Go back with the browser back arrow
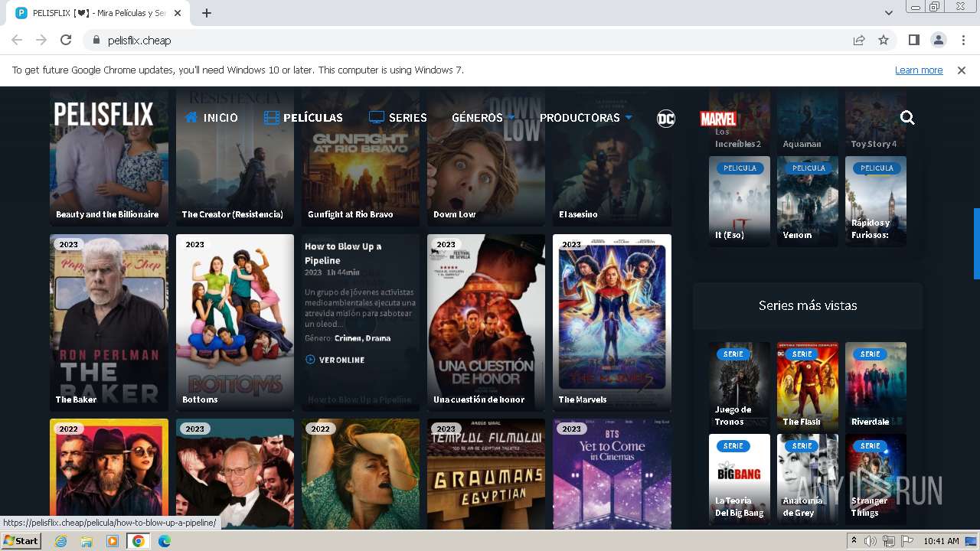 pos(17,40)
